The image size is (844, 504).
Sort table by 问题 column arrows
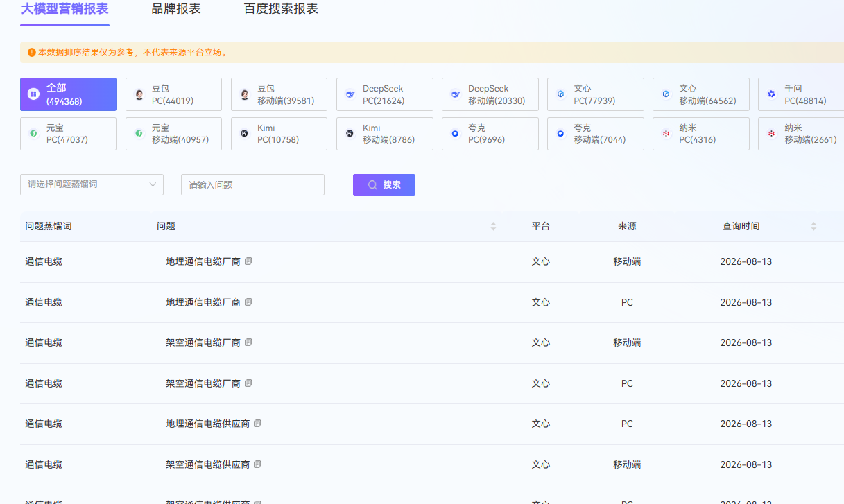coord(493,226)
